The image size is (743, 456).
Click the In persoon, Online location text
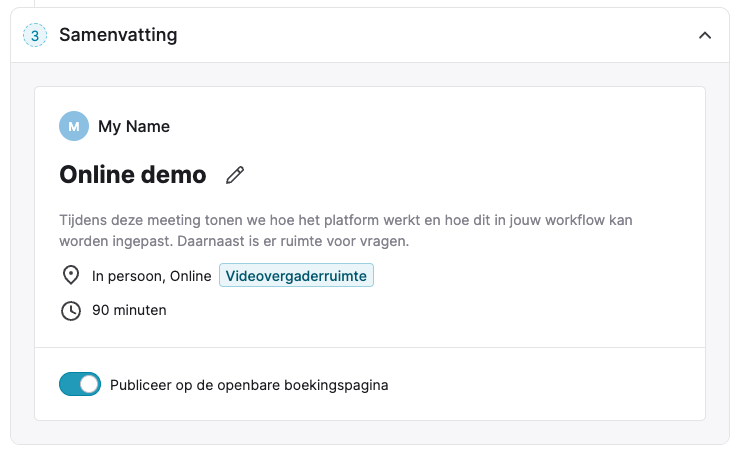click(x=152, y=276)
